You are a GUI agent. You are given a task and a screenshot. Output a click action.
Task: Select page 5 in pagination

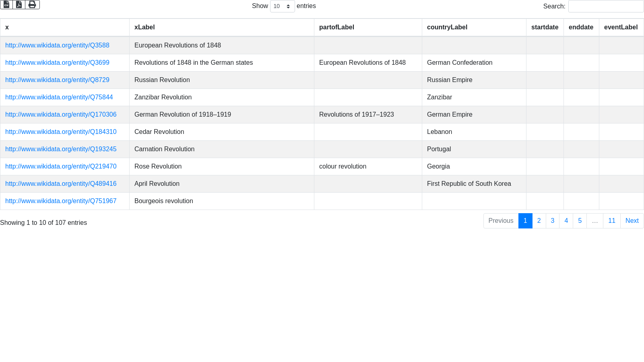pyautogui.click(x=580, y=221)
